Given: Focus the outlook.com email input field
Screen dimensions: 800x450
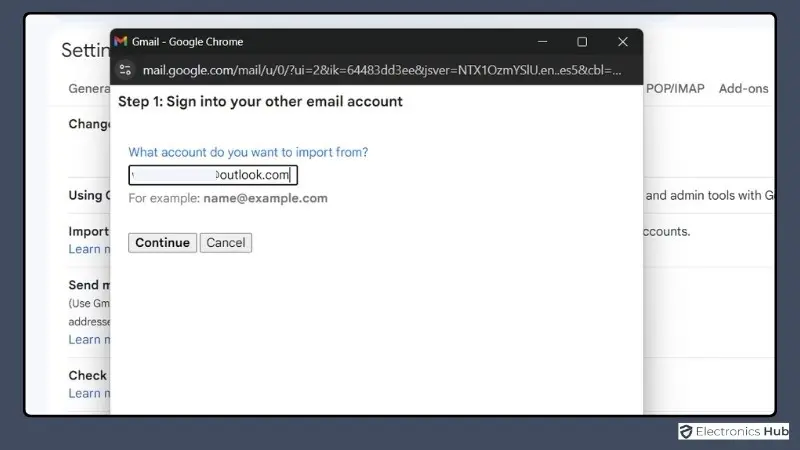Looking at the screenshot, I should [213, 175].
